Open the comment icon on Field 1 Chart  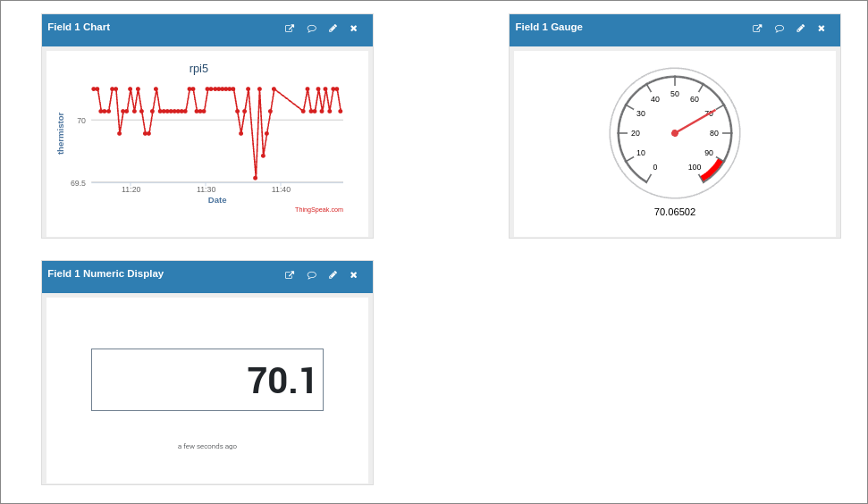coord(312,29)
